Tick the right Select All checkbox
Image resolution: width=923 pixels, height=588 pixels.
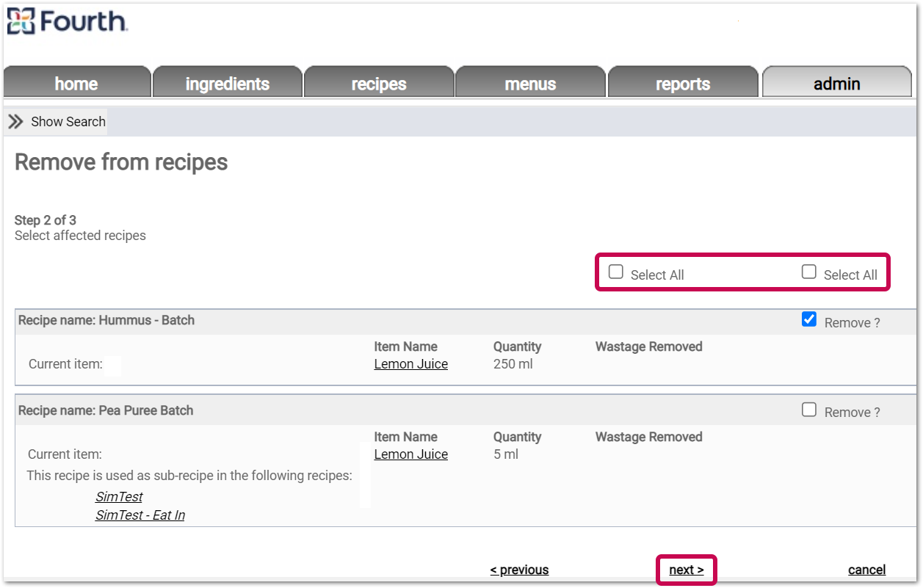point(809,272)
